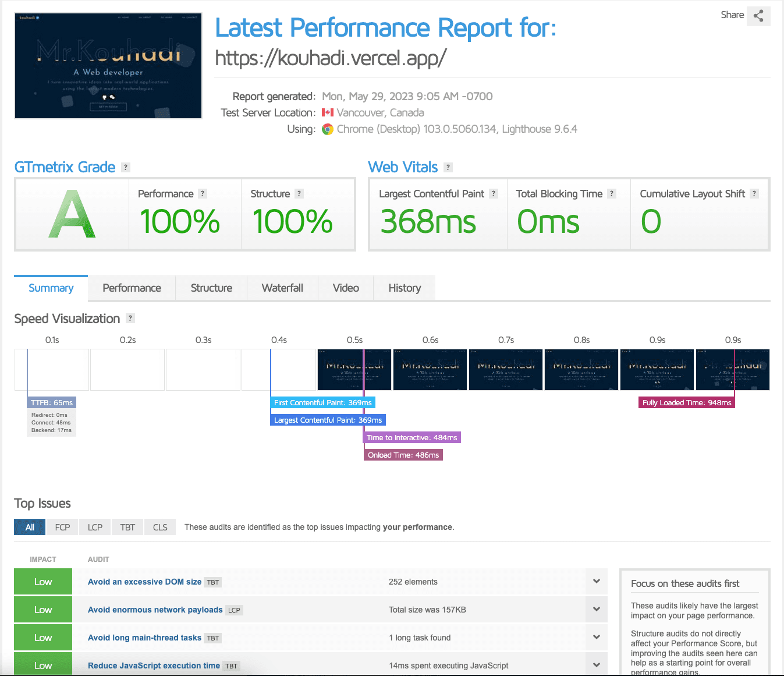
Task: Click the Mr.Kouhadi website preview thumbnail
Action: click(108, 65)
